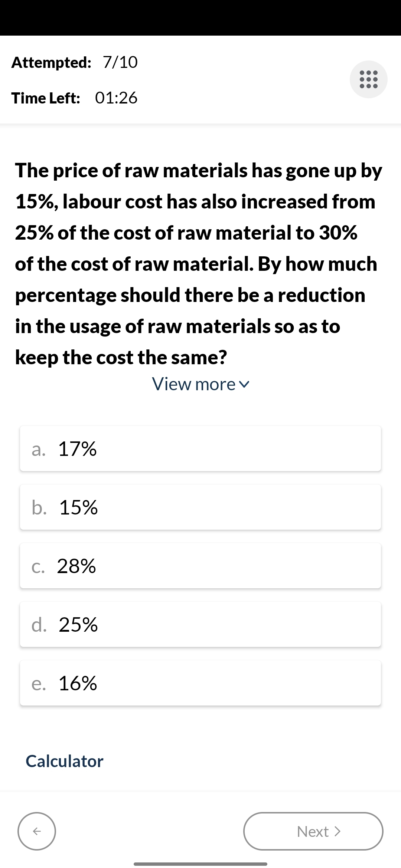The width and height of the screenshot is (401, 868).
Task: Tap the Attempted label text
Action: (x=51, y=62)
